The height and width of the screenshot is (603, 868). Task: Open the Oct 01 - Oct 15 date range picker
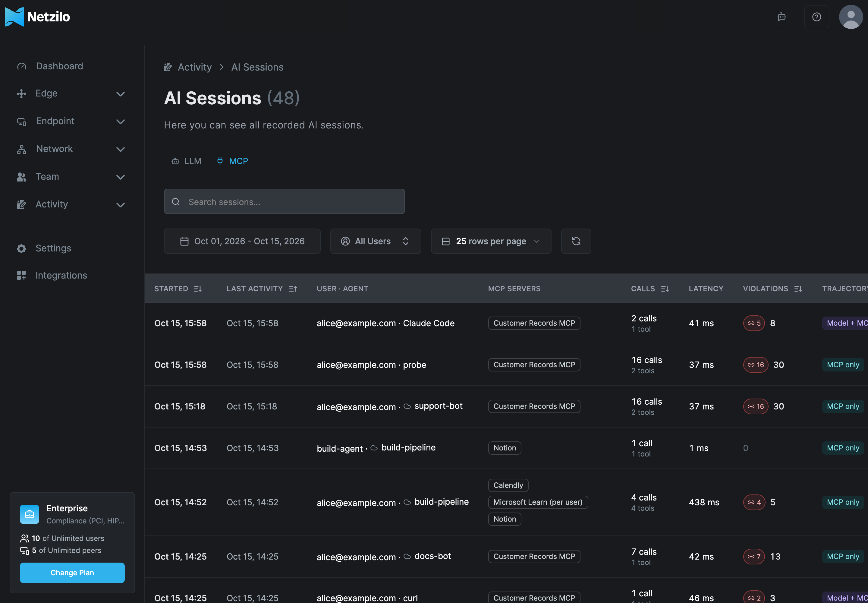coord(242,241)
